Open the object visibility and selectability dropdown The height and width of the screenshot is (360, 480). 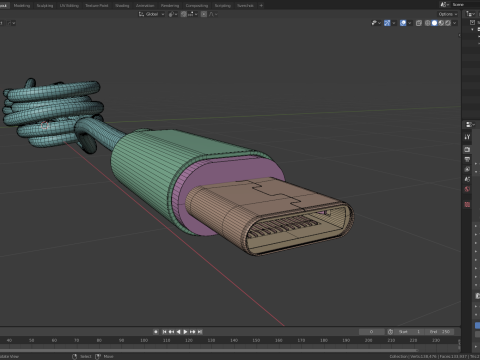tap(376, 23)
